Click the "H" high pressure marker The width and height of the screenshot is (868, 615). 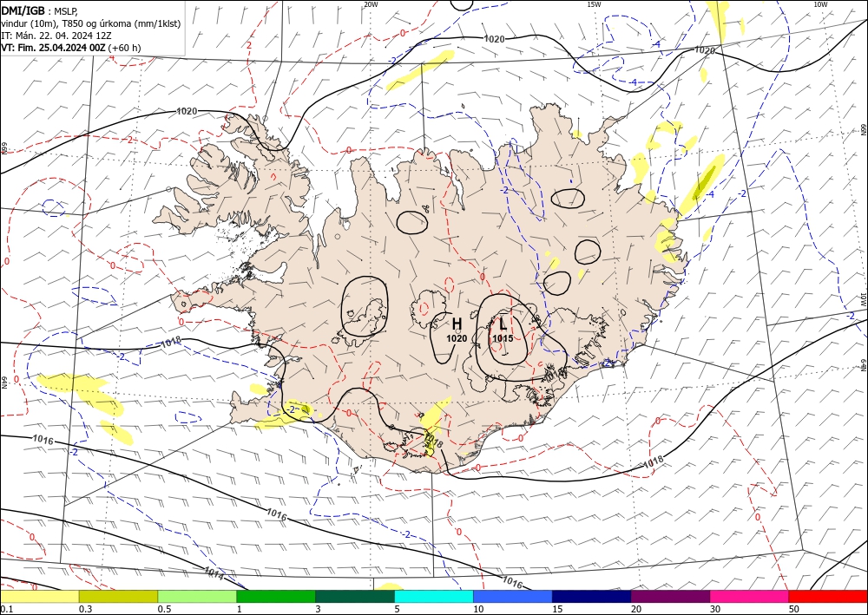pyautogui.click(x=457, y=324)
